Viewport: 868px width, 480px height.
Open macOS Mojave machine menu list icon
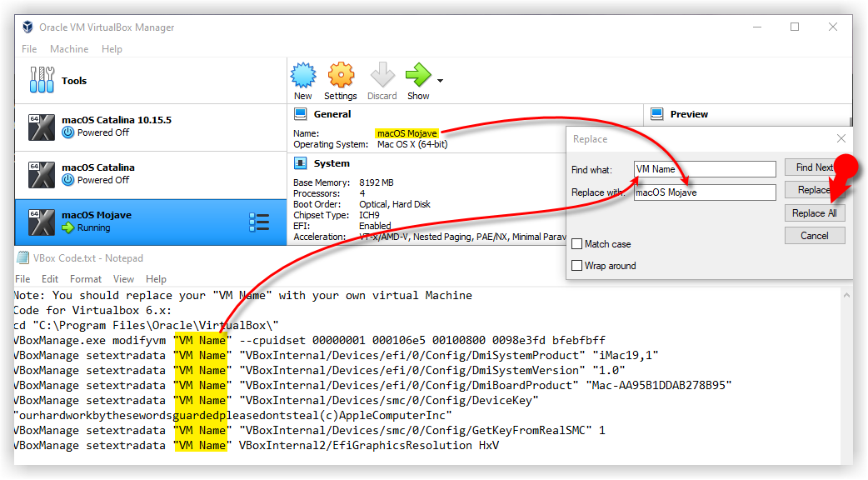(x=259, y=222)
